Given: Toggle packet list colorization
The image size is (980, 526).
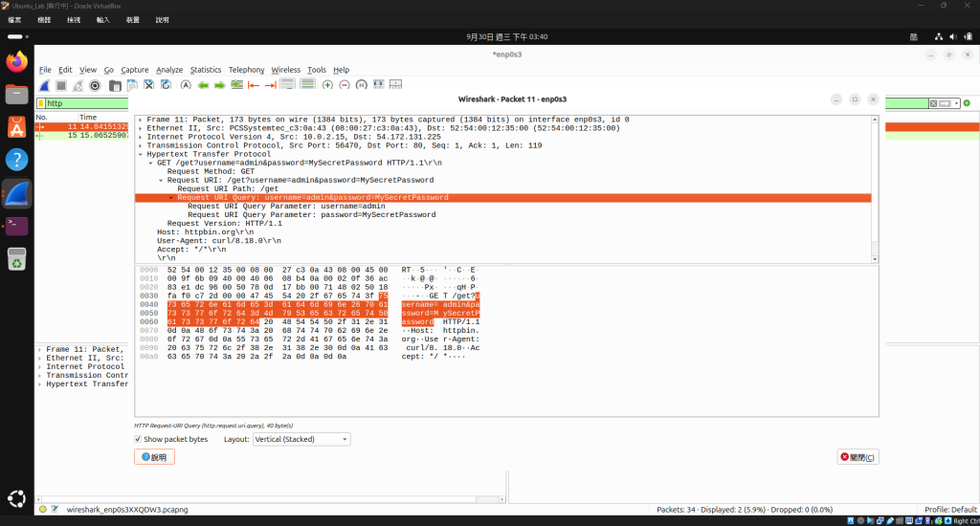Looking at the screenshot, I should point(307,84).
